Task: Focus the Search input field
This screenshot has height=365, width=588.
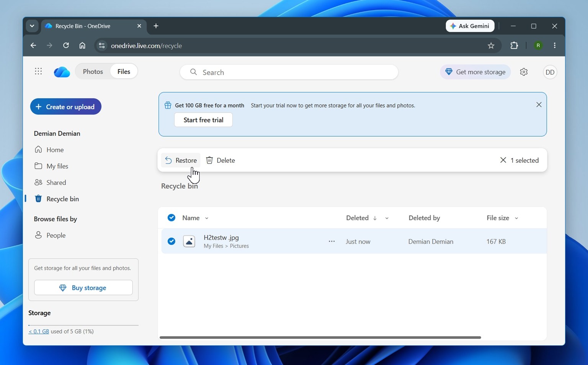Action: pos(289,72)
